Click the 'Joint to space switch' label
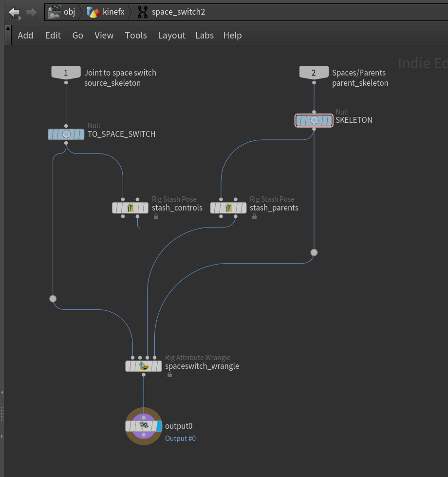The image size is (448, 477). [120, 73]
